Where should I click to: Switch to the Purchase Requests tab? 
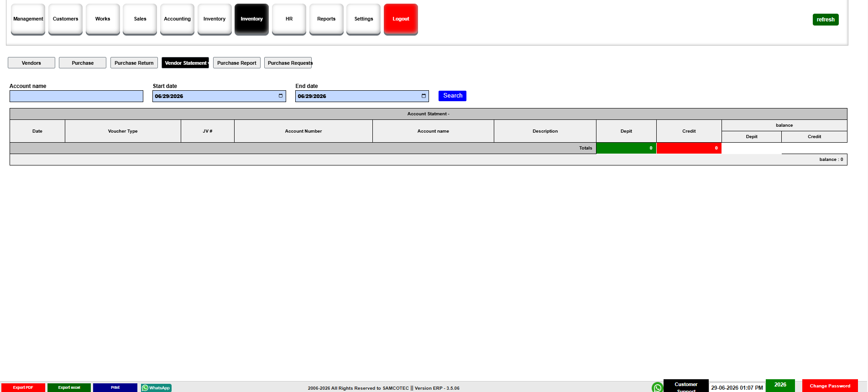click(288, 63)
